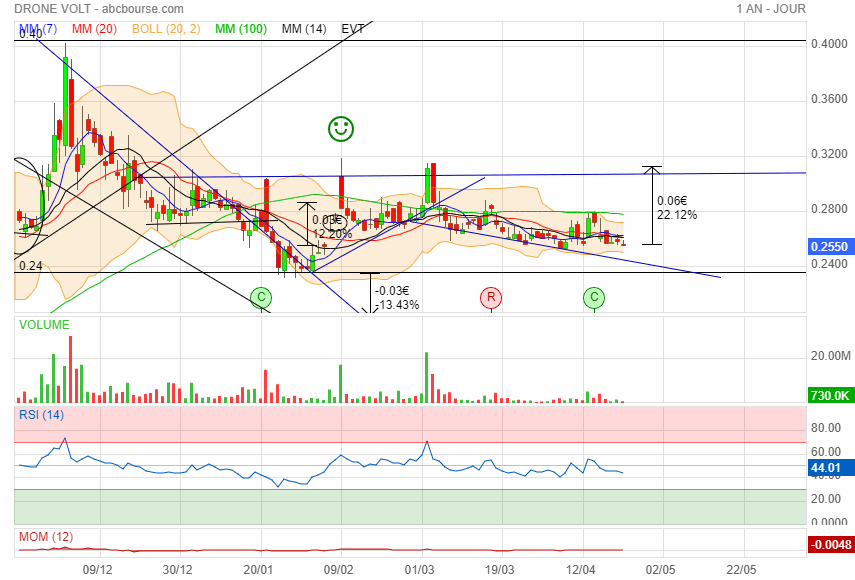855x580 pixels.
Task: Click the 1 AN - JOUR period label
Action: 770,9
